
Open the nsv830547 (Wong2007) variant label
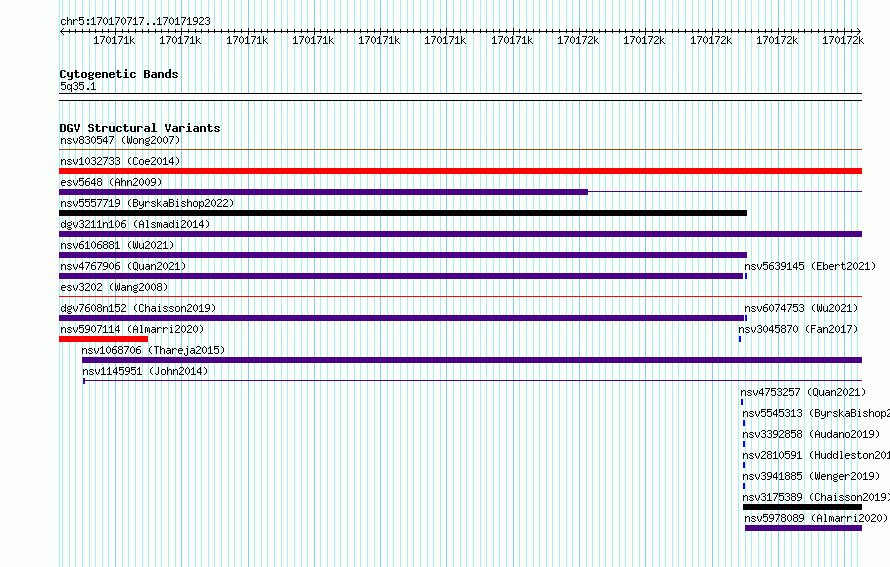click(120, 140)
